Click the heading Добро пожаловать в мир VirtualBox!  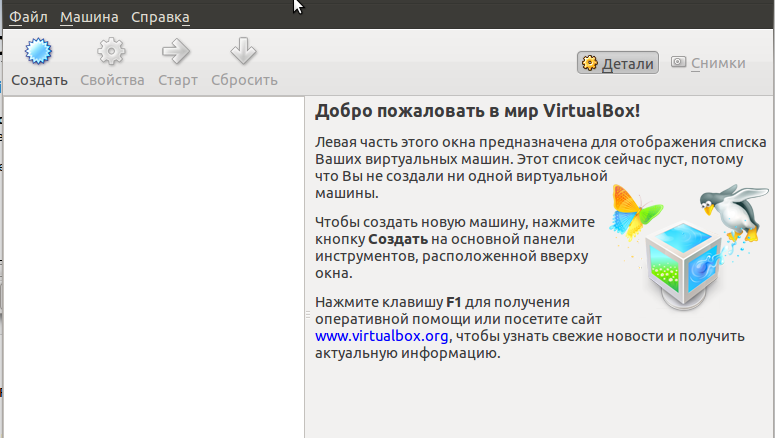point(477,111)
